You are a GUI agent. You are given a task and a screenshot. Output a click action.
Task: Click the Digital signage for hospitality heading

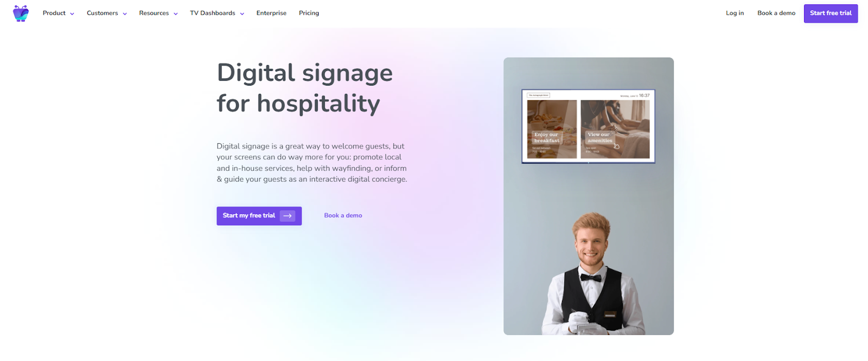304,88
